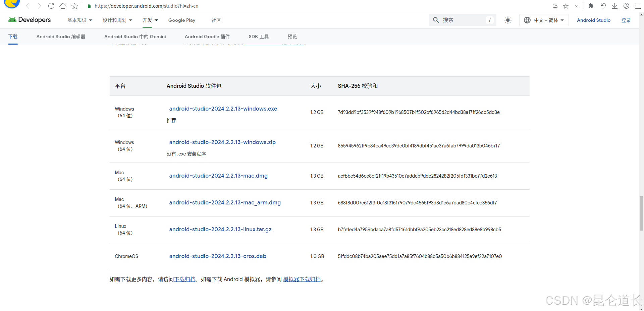Open the browser hamburger menu

click(638, 6)
